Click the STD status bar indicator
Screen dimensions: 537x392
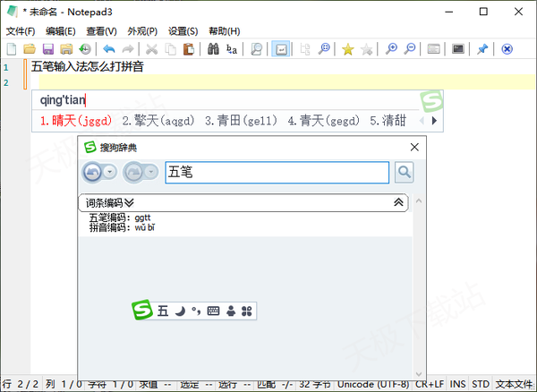[x=480, y=384]
